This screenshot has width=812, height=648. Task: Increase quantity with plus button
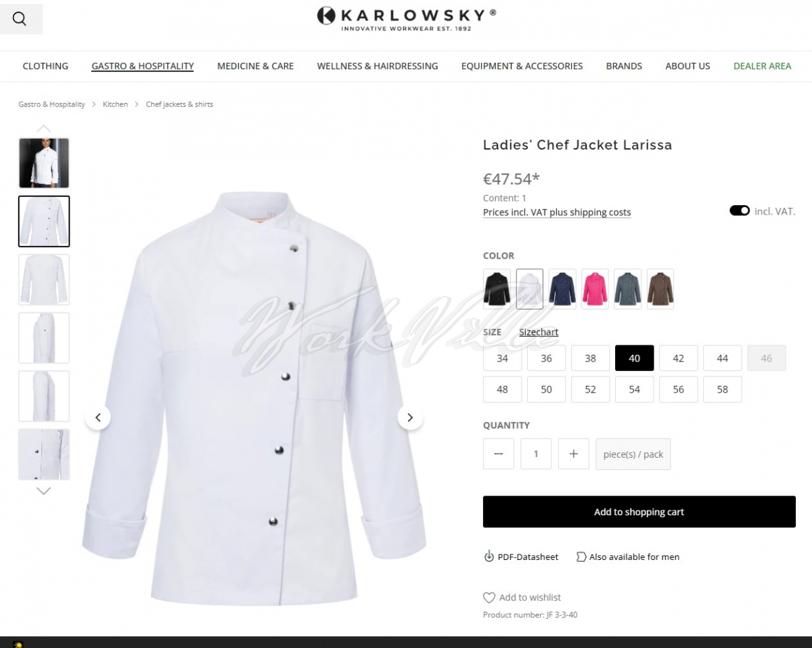(573, 454)
